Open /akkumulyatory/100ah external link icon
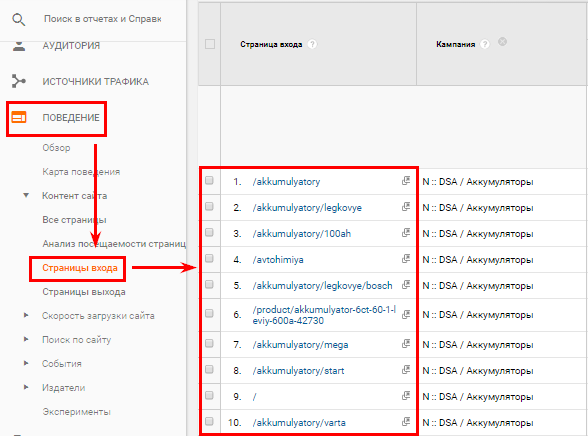Viewport: 588px width, 436px height. pos(406,232)
